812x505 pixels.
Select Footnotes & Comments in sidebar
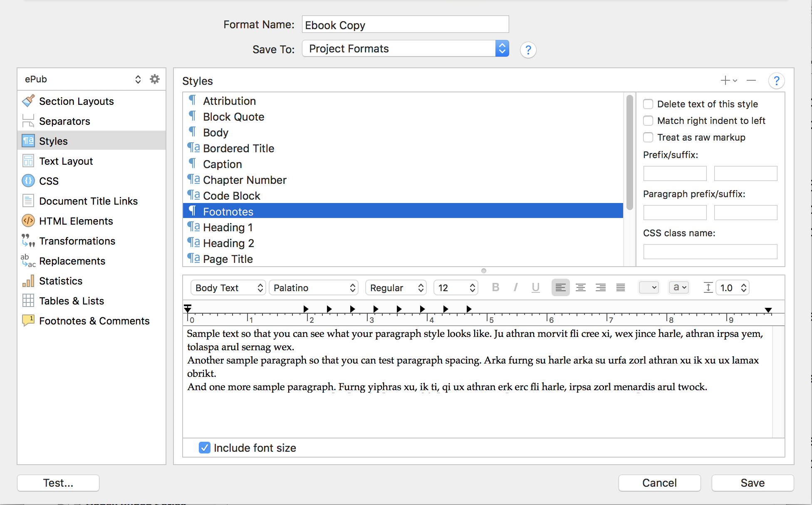point(94,321)
